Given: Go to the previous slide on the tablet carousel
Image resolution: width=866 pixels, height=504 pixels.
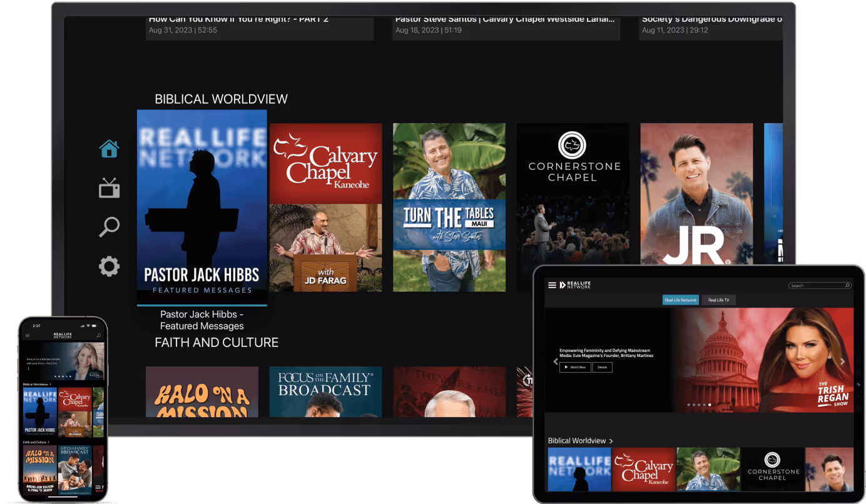Looking at the screenshot, I should (x=555, y=361).
